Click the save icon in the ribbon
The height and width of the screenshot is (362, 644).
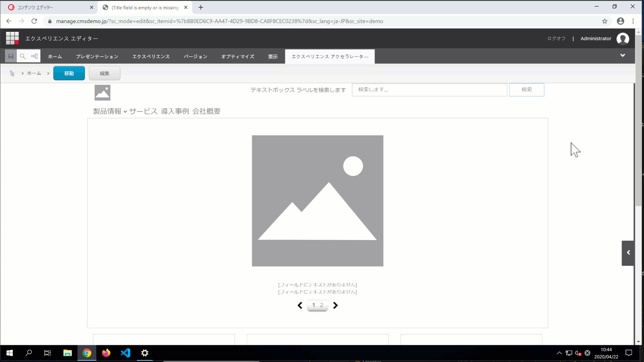[x=11, y=56]
